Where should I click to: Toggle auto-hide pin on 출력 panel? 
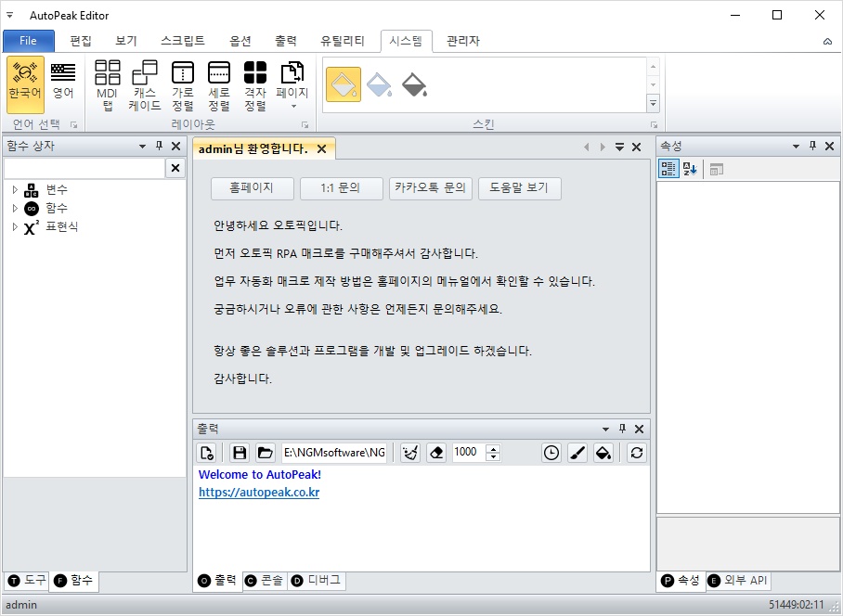click(623, 428)
